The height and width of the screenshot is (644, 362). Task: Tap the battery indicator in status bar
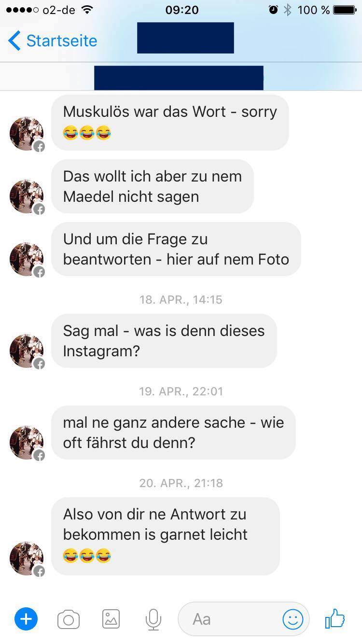coord(345,10)
